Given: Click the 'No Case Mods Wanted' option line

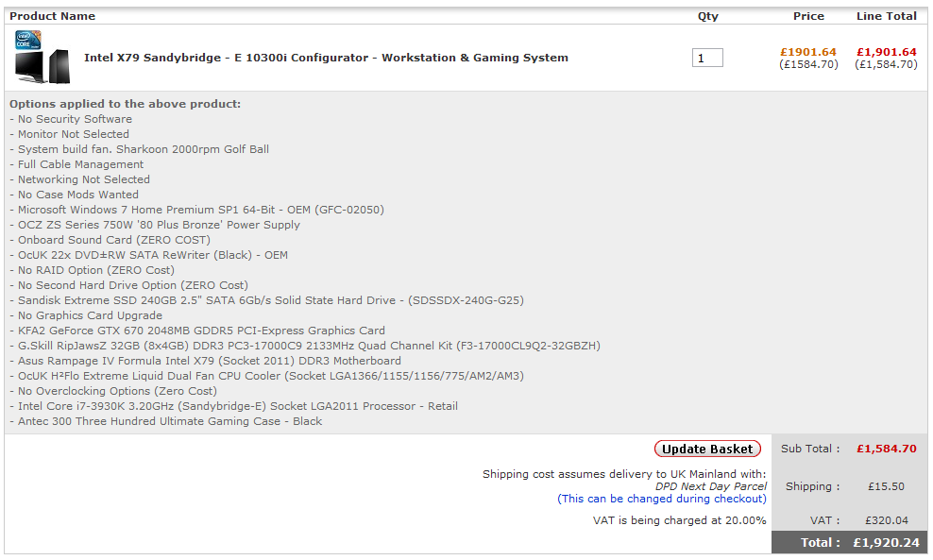Looking at the screenshot, I should pyautogui.click(x=75, y=195).
